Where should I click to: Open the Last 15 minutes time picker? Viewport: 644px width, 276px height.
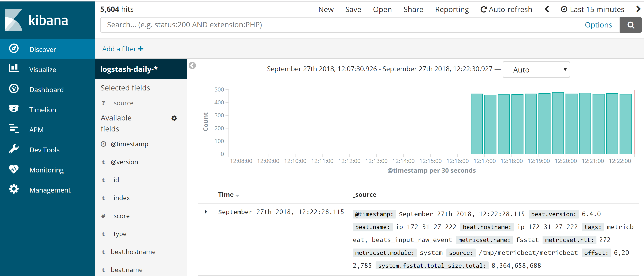click(592, 10)
